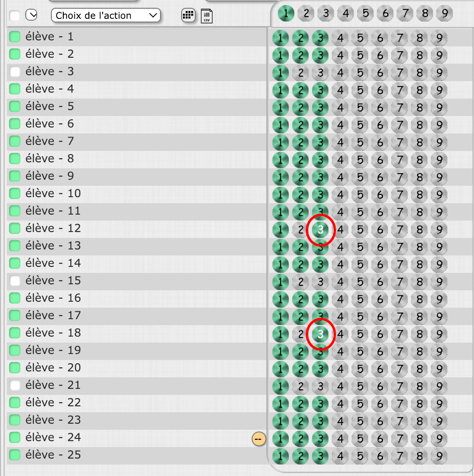The height and width of the screenshot is (476, 474).
Task: Click badge 7 in élève - 25 row
Action: point(399,456)
